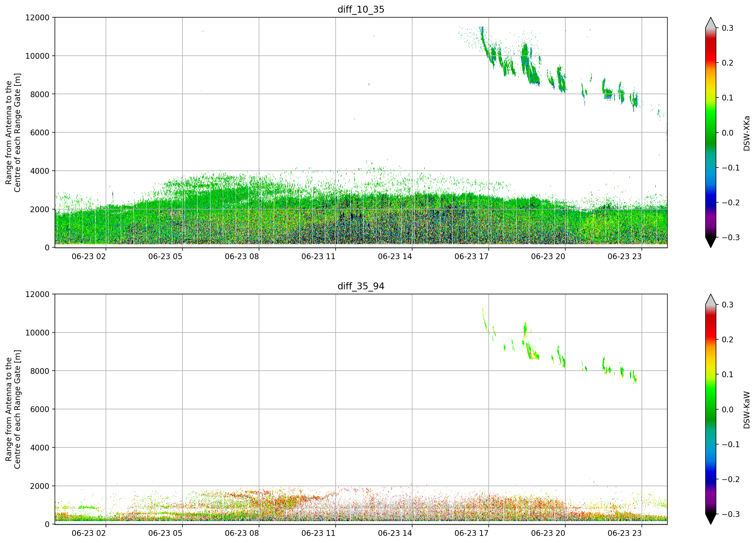
Task: Click '06-23 14' x-tick under diff_10_35 plot
Action: (x=395, y=256)
